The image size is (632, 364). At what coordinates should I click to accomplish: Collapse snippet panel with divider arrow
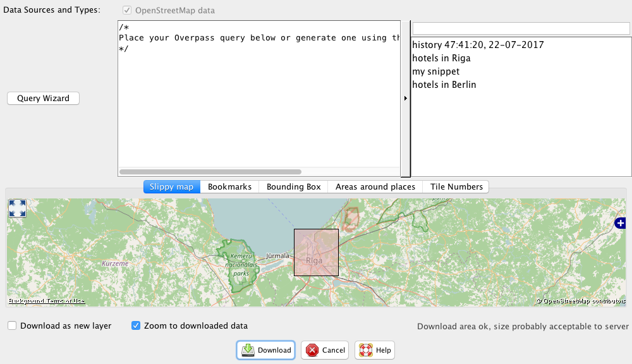tap(406, 98)
